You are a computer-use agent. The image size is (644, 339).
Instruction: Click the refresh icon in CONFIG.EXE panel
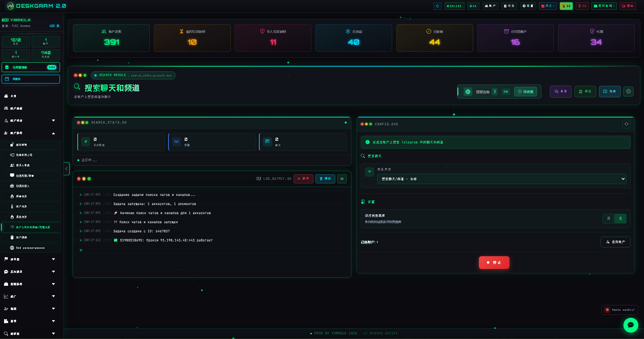pos(626,124)
